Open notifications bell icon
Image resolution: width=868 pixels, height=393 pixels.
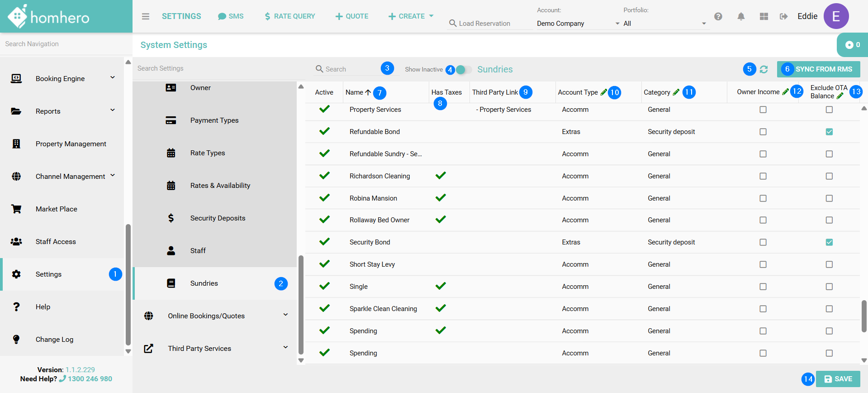(x=741, y=16)
